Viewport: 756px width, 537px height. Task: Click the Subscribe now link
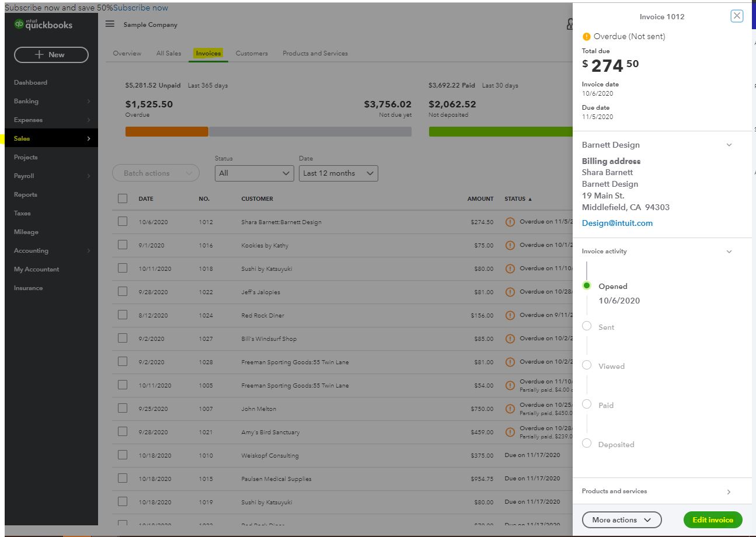pyautogui.click(x=141, y=8)
